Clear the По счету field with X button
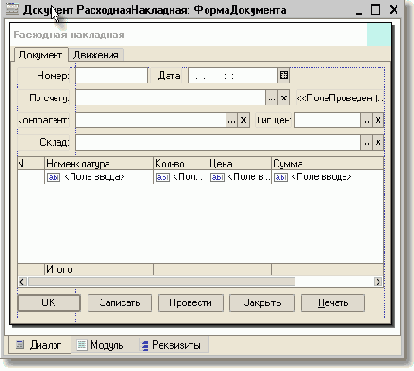414x371 pixels. point(284,98)
